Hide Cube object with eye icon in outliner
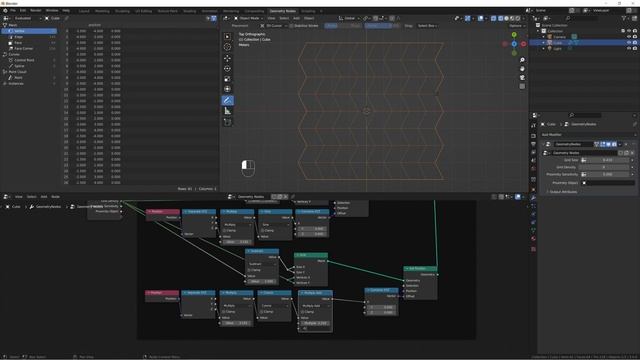This screenshot has width=640, height=360. point(629,42)
